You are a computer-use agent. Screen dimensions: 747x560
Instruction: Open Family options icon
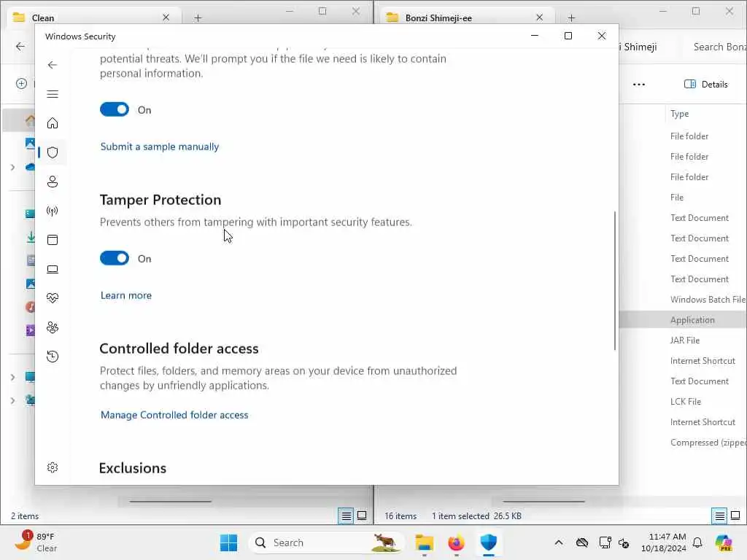(53, 327)
